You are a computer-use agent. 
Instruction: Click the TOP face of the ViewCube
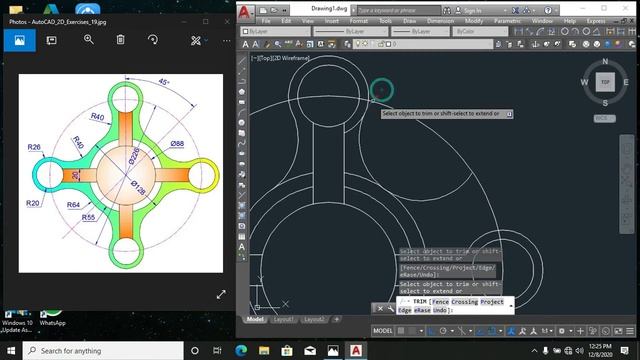[605, 82]
